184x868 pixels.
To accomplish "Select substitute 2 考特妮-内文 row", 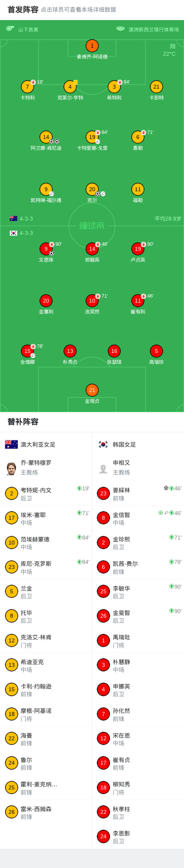I will (46, 494).
